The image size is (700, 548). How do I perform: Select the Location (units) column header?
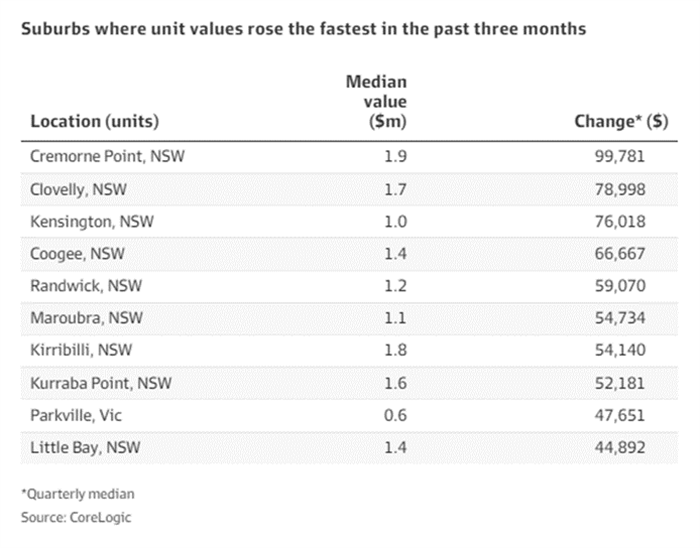pyautogui.click(x=95, y=122)
